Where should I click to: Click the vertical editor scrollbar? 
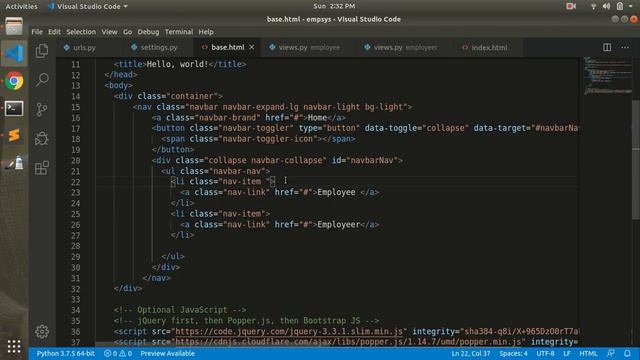[636, 159]
